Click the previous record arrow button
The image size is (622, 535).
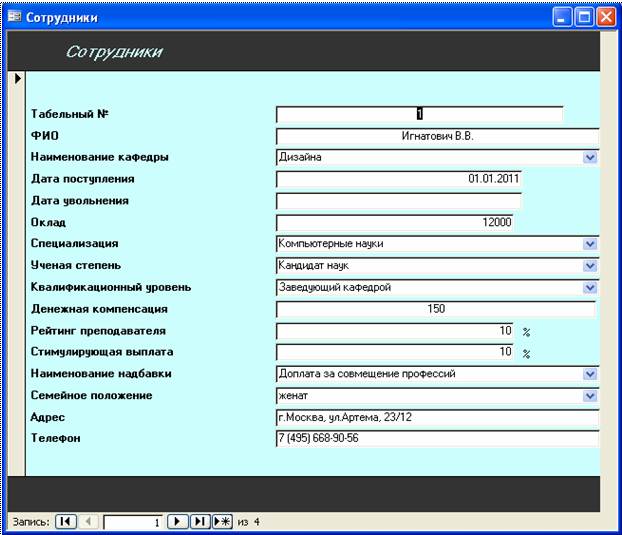point(88,521)
